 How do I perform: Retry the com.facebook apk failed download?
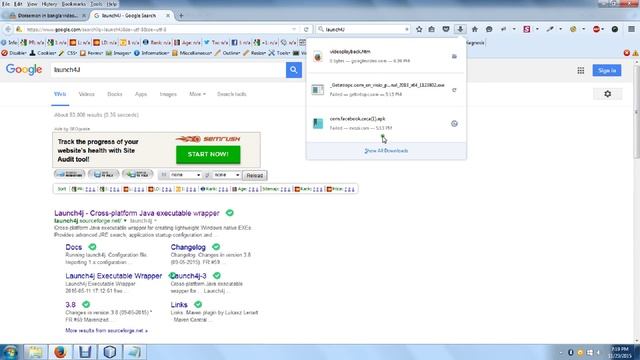tap(454, 124)
